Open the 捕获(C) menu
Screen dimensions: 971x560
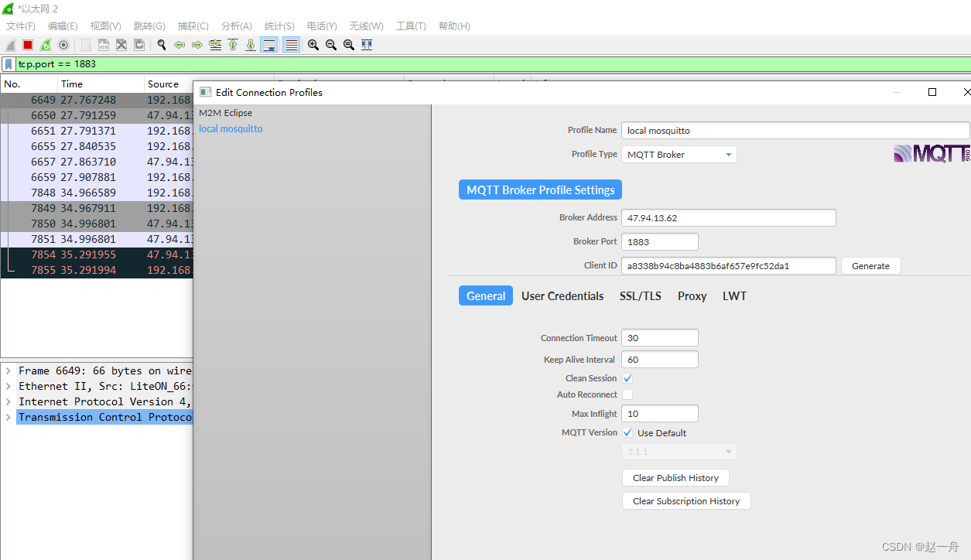pyautogui.click(x=193, y=26)
